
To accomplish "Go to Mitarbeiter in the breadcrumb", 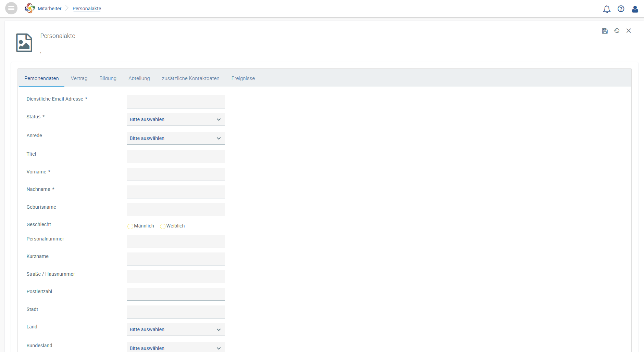I will (50, 9).
